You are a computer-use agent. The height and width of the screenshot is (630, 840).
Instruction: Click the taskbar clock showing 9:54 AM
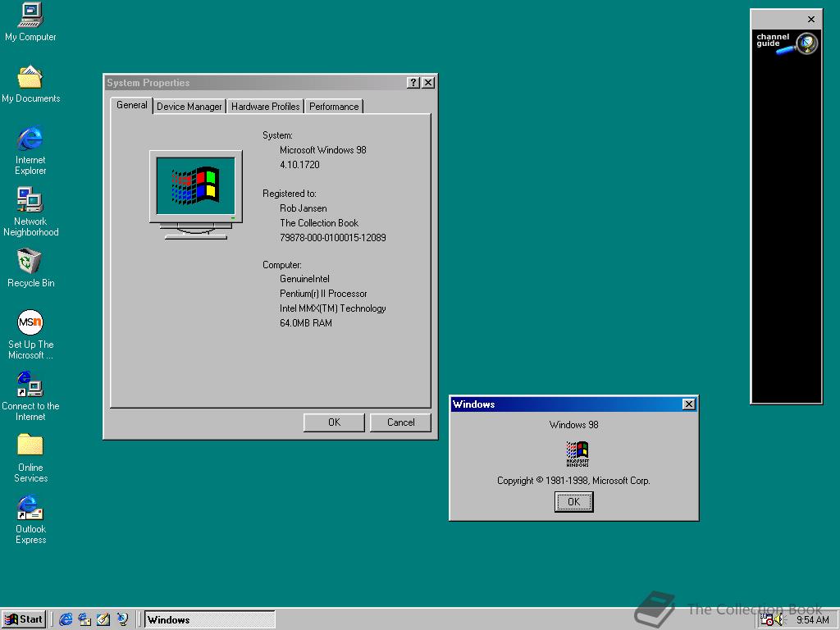click(x=812, y=620)
